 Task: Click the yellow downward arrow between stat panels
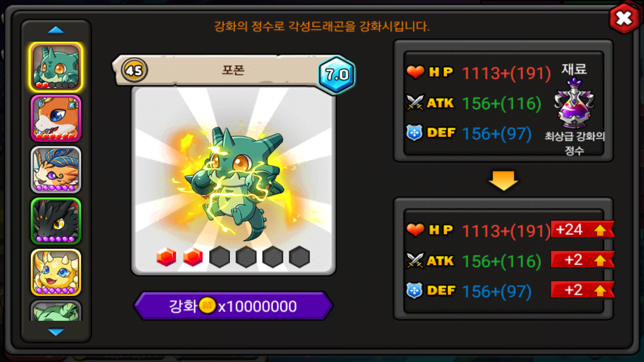(x=504, y=180)
